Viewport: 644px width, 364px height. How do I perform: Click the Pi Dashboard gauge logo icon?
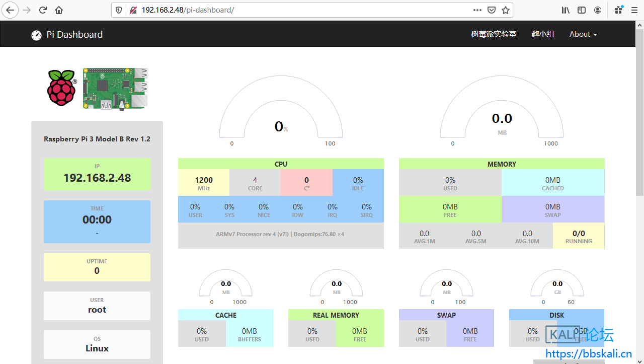point(36,35)
